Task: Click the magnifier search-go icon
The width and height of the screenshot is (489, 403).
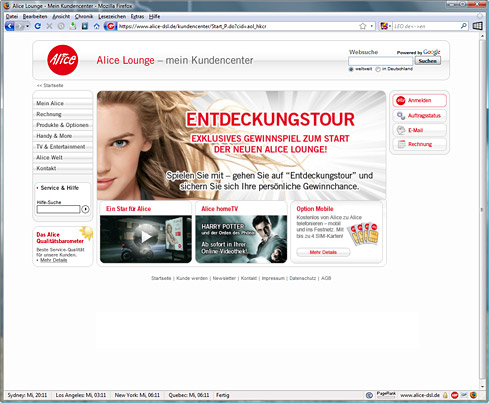Action: coord(464,26)
